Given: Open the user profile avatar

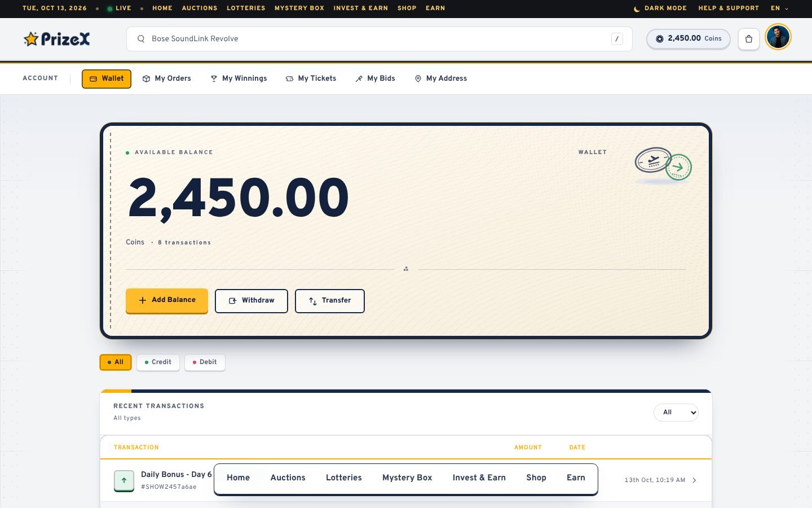Looking at the screenshot, I should point(778,37).
